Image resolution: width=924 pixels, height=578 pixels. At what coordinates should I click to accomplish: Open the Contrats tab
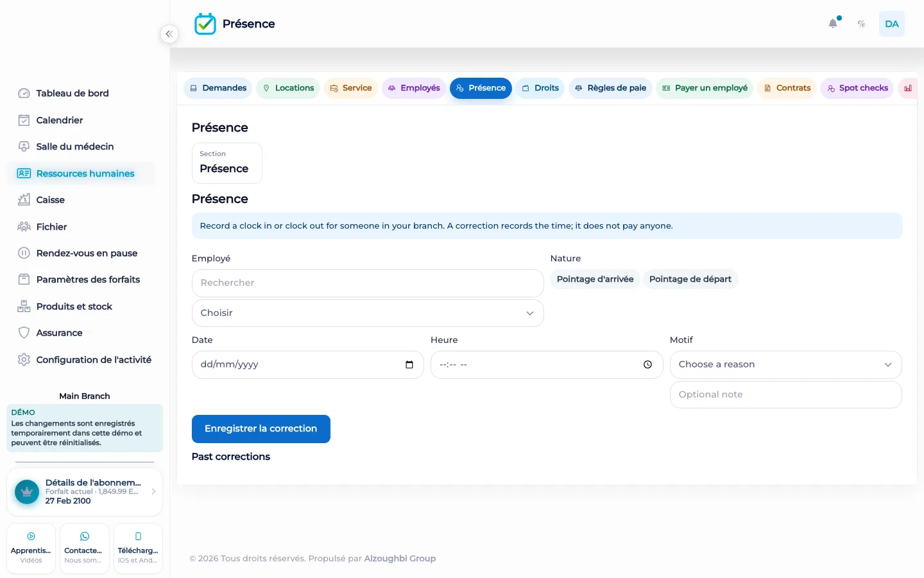tap(787, 88)
